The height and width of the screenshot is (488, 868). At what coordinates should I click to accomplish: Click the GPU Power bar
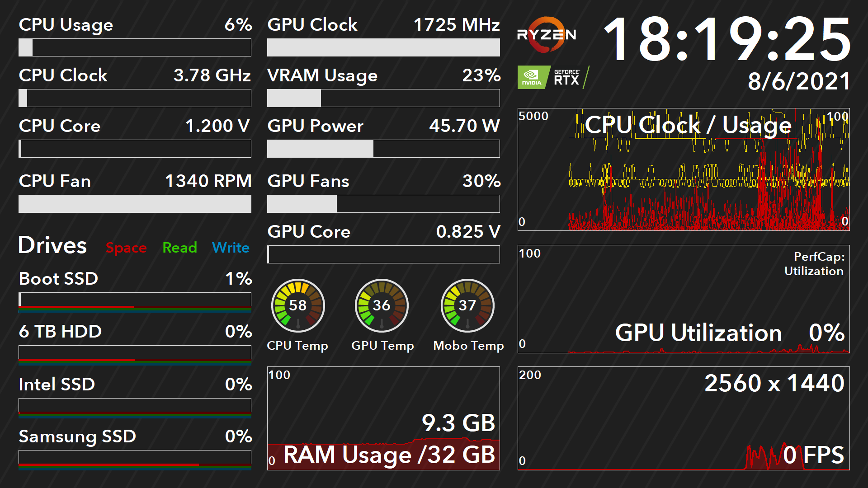tap(383, 149)
